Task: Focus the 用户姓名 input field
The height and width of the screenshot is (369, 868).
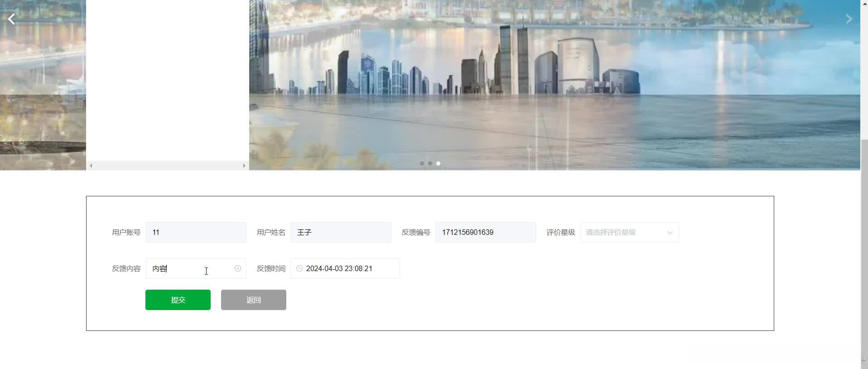Action: [x=341, y=232]
